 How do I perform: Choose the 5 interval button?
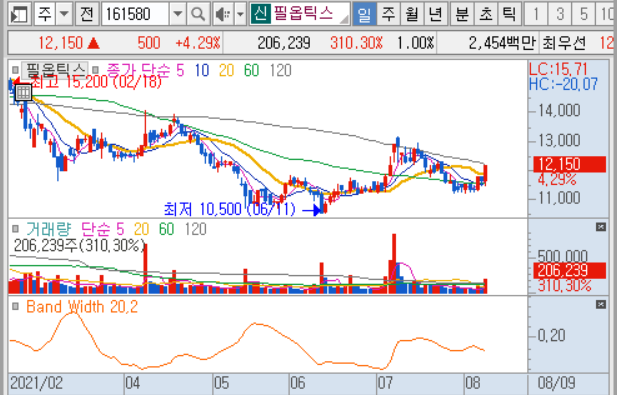[584, 14]
